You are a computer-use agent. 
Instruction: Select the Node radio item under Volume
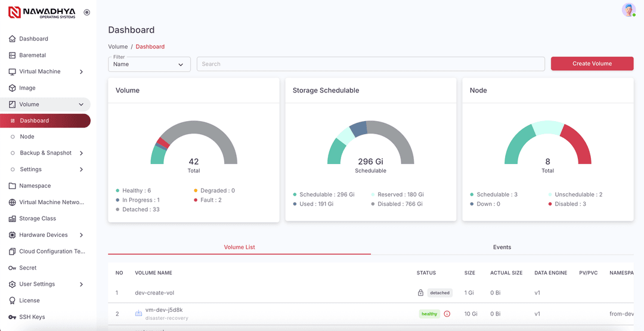(x=27, y=137)
